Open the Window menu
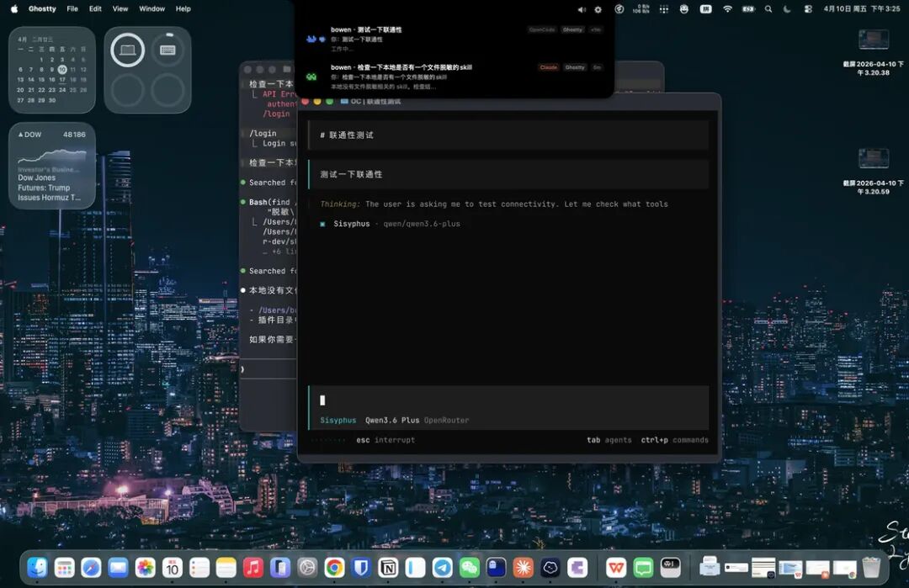 (x=151, y=8)
